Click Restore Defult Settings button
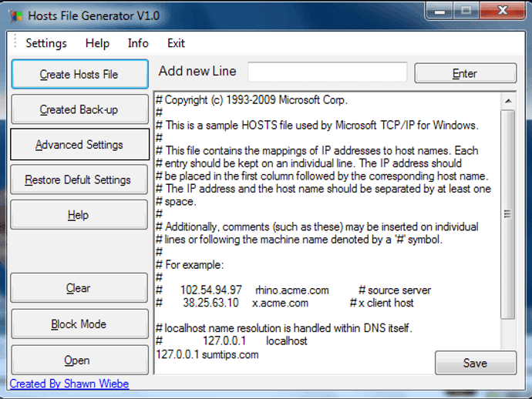The width and height of the screenshot is (532, 399). [79, 179]
